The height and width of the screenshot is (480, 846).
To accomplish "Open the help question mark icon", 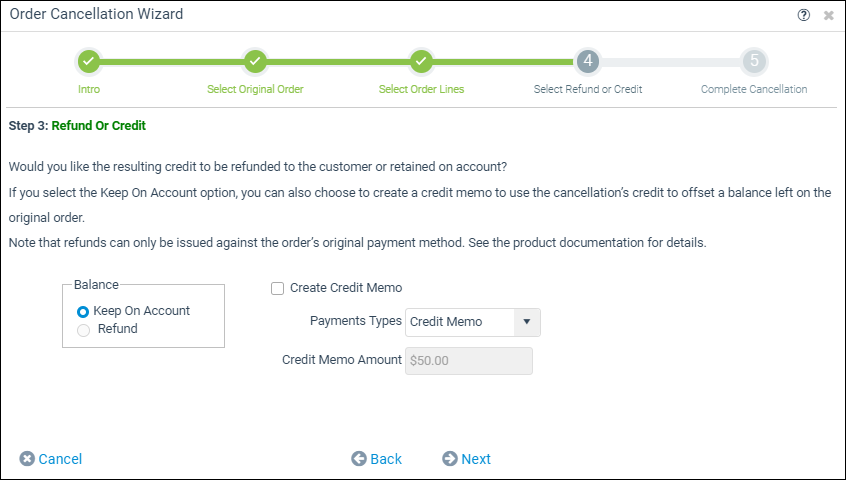I will pyautogui.click(x=803, y=15).
